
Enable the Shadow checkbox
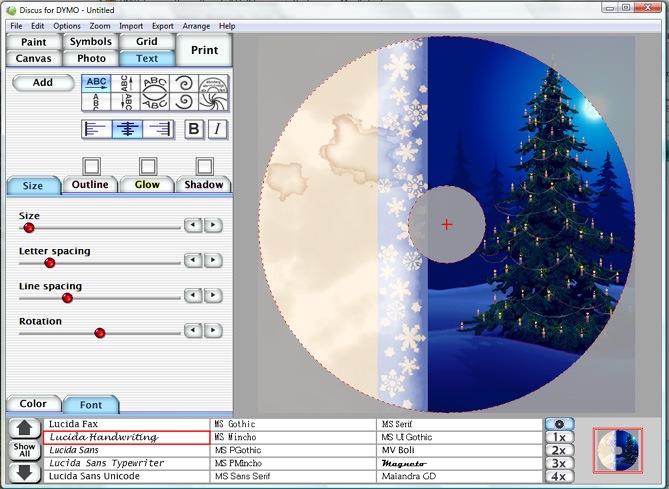[204, 166]
